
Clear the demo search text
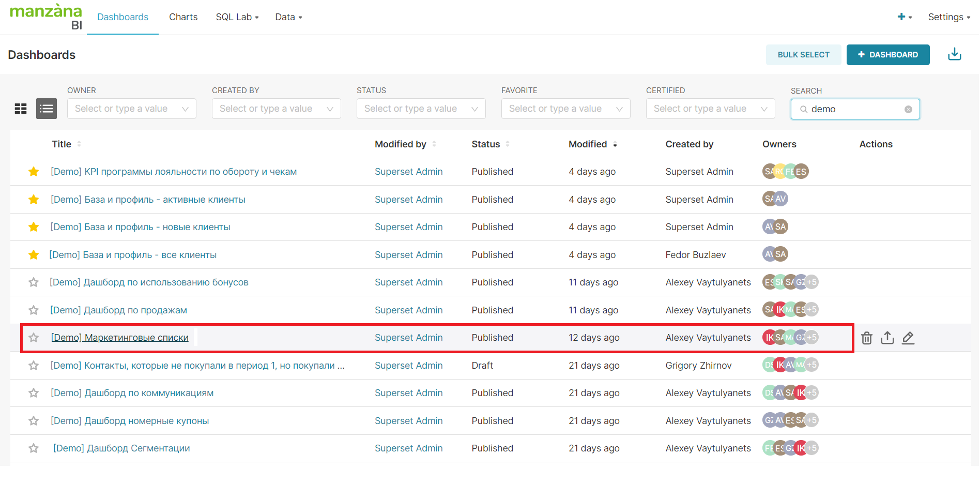[908, 109]
